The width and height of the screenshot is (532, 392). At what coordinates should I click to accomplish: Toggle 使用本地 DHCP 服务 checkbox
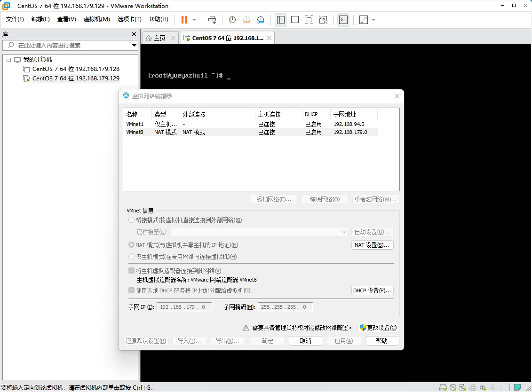(131, 290)
